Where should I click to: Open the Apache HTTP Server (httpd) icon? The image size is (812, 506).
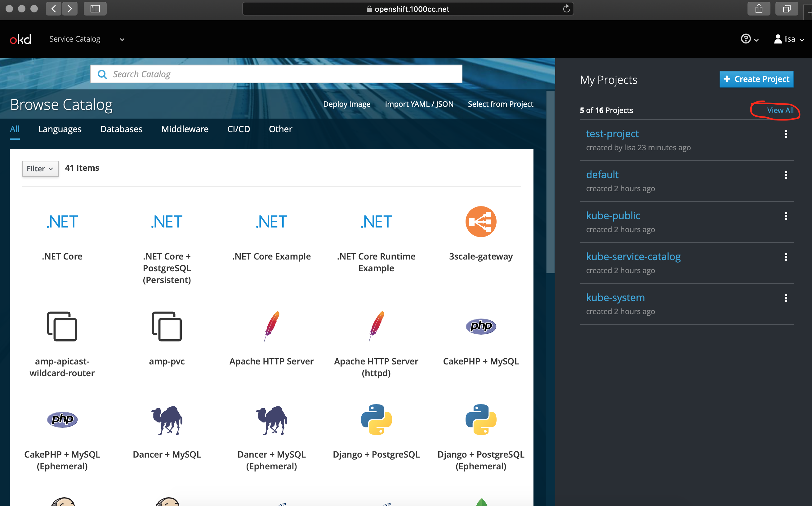[376, 326]
